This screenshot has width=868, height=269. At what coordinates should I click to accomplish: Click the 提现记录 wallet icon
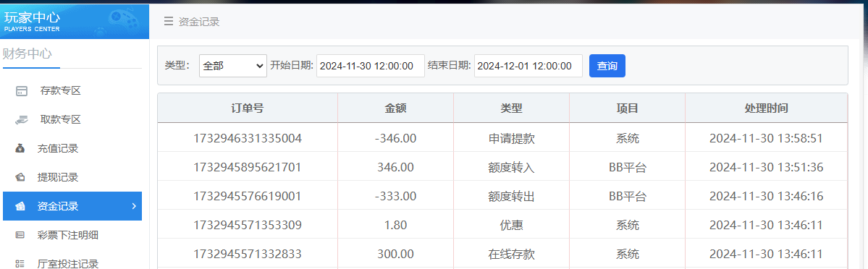click(x=20, y=178)
